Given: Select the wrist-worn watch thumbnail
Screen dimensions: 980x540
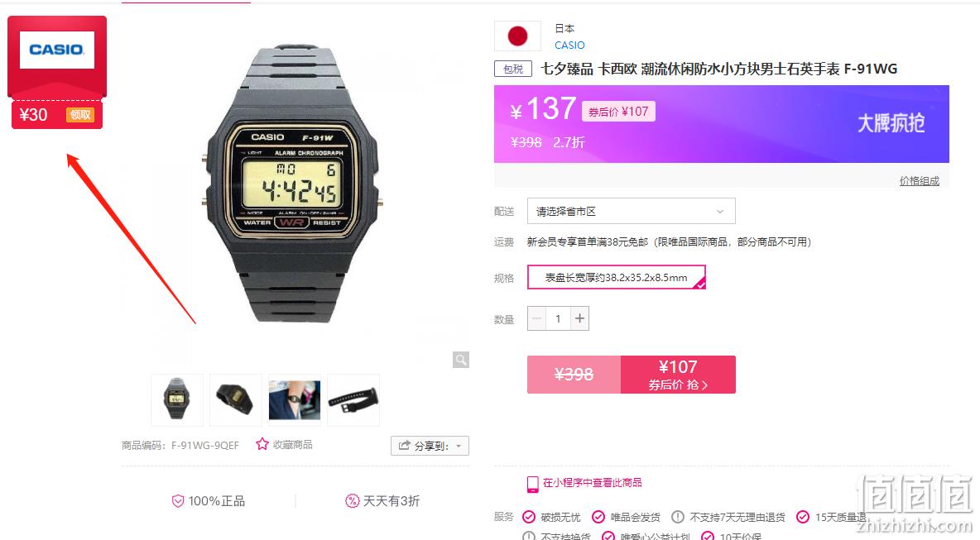Looking at the screenshot, I should tap(295, 400).
